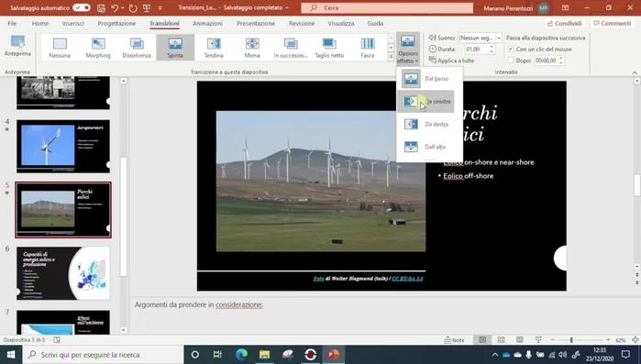This screenshot has height=364, width=641.
Task: Expand the transitions gallery more arrow
Action: (391, 57)
